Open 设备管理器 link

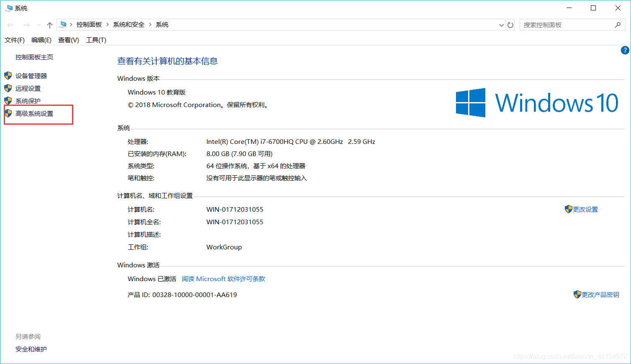pyautogui.click(x=31, y=76)
